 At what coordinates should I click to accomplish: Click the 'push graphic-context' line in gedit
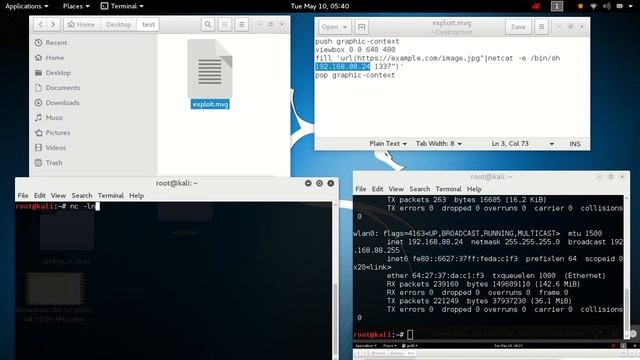point(357,41)
